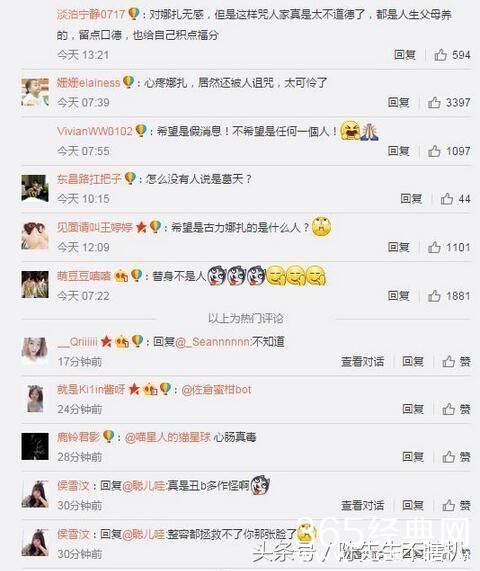Click the @佐仓蜜柑bot mention

(x=216, y=390)
